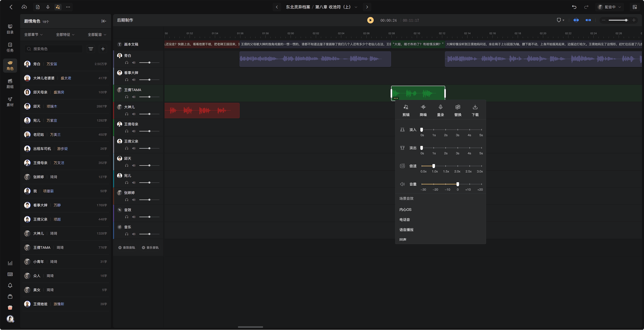Collapse the 剧情角色 panel with arrow icon
The image size is (644, 330).
[104, 21]
